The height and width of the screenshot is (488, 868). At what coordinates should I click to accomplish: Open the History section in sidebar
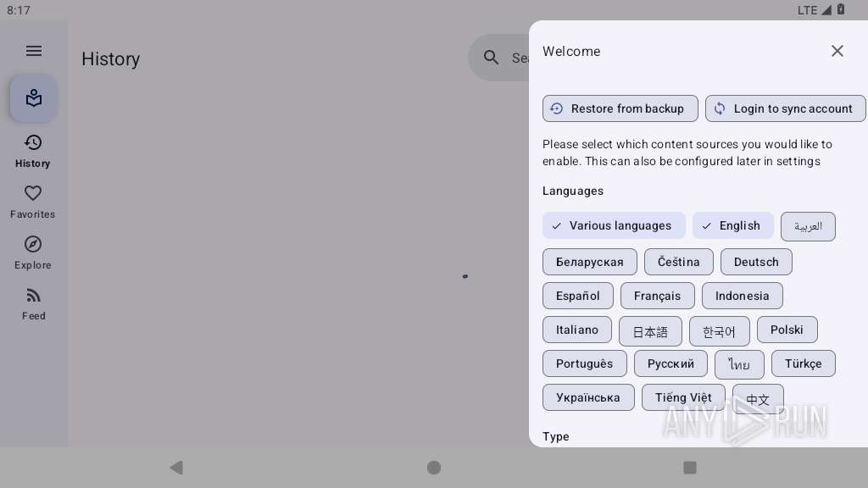click(x=33, y=151)
